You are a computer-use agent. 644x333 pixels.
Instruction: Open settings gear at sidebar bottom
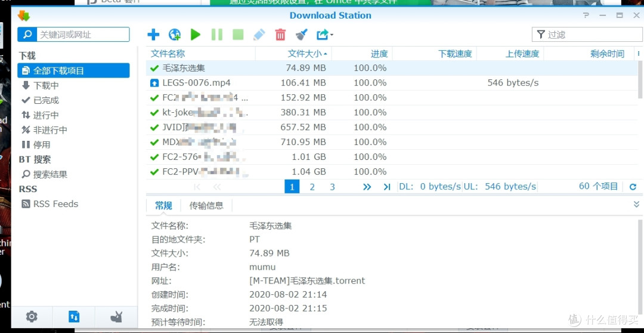coord(32,316)
